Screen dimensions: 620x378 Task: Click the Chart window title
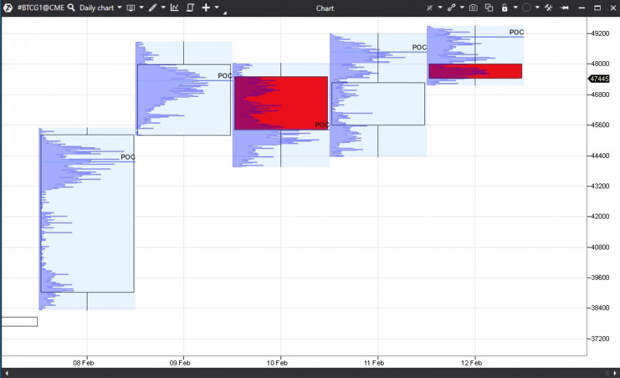click(325, 8)
